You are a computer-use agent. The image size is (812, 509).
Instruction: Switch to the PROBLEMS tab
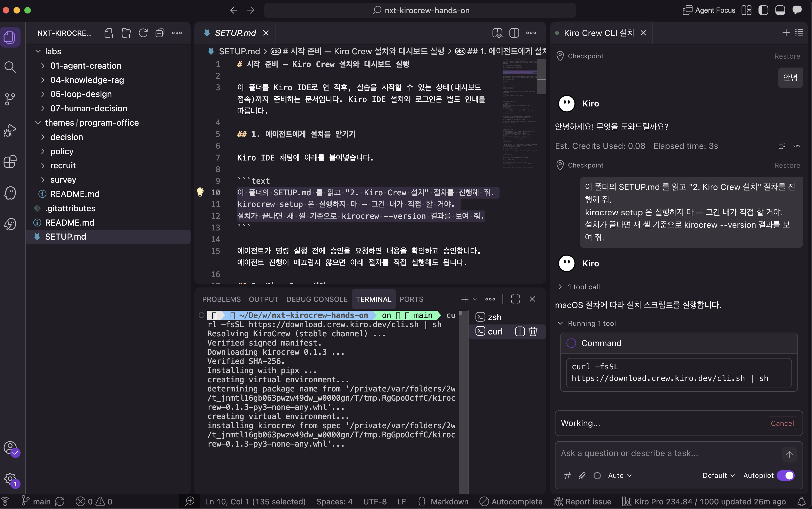coord(221,299)
